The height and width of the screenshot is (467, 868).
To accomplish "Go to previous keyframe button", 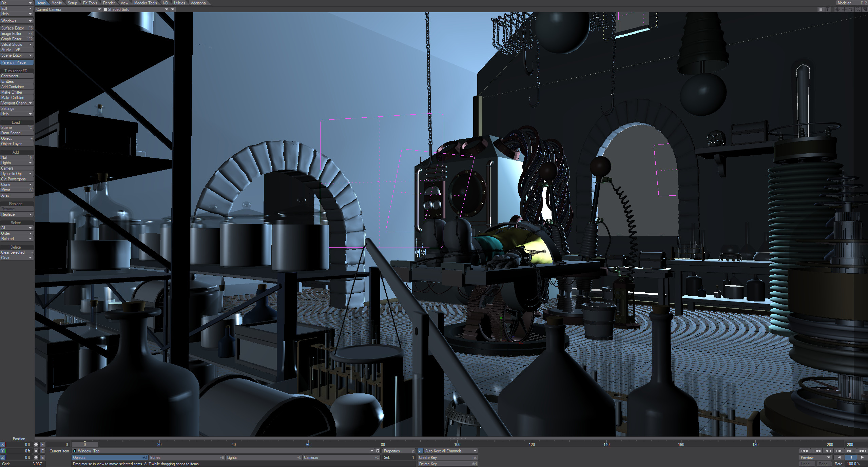I will [816, 451].
